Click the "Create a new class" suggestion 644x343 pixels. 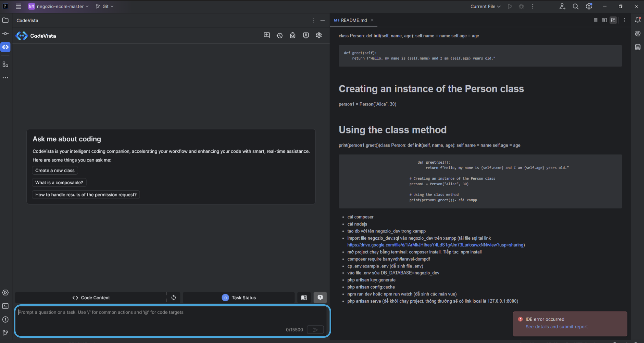tap(55, 171)
